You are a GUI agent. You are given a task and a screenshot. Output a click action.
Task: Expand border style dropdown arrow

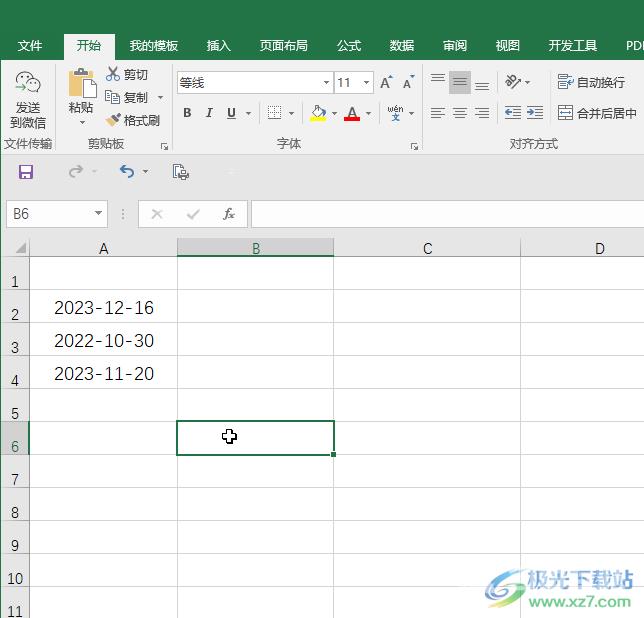point(291,113)
